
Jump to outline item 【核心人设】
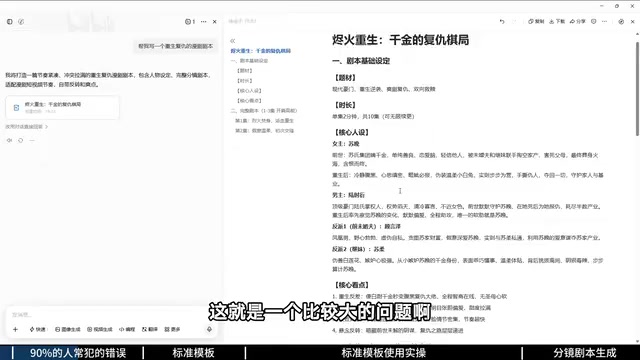(249, 91)
